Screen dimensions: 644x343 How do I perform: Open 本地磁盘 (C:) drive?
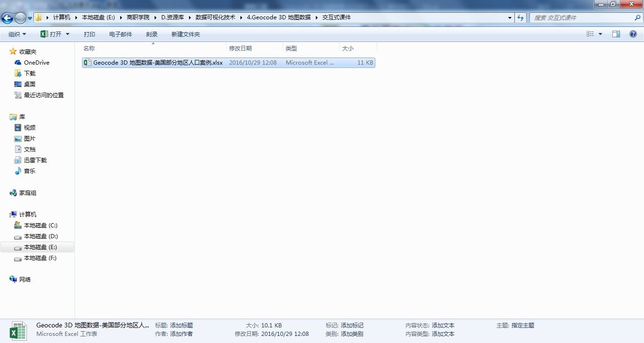41,225
